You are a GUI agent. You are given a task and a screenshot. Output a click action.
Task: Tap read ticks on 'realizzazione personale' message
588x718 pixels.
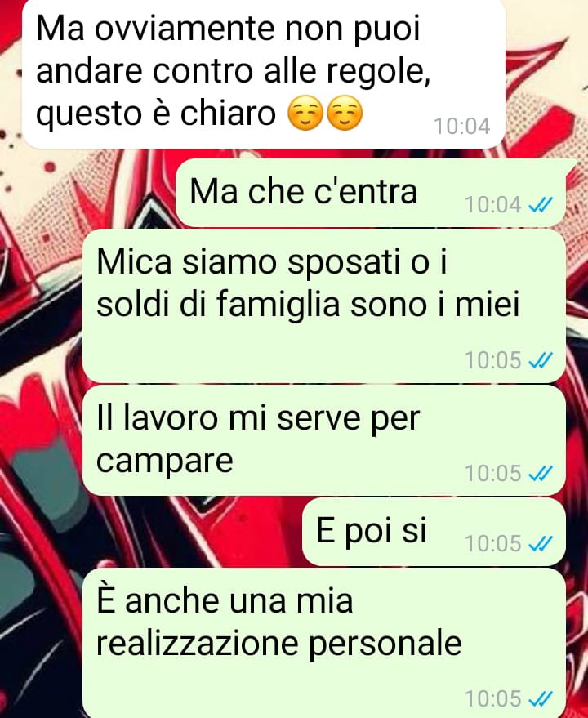click(541, 699)
